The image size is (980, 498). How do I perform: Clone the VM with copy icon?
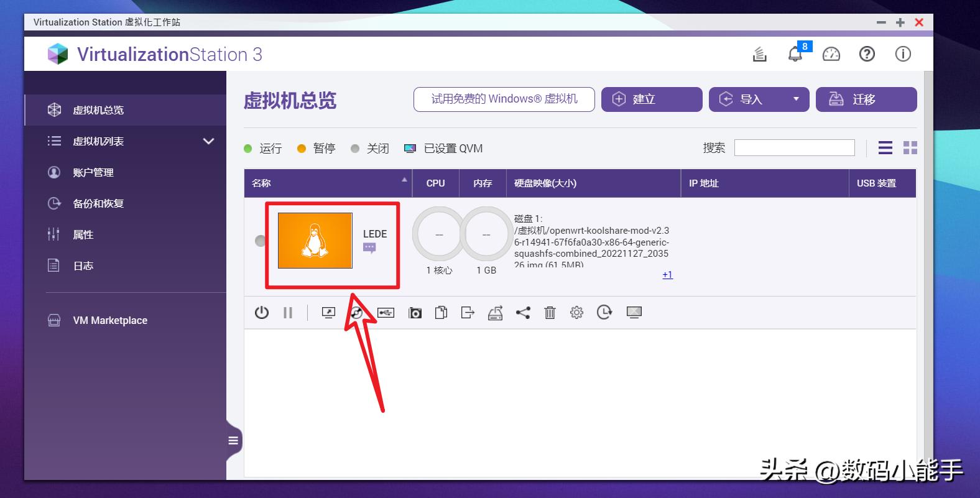(x=441, y=312)
